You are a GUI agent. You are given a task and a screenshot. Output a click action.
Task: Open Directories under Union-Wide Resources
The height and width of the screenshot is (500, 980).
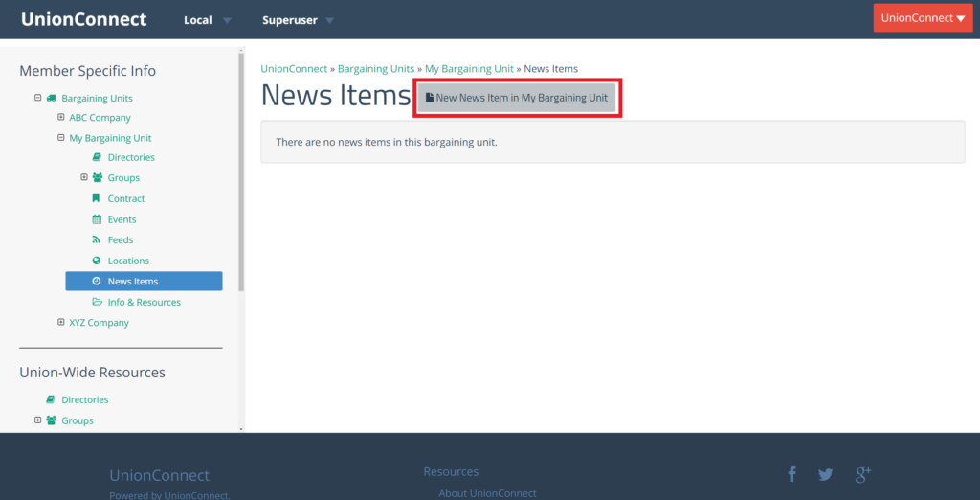point(85,399)
